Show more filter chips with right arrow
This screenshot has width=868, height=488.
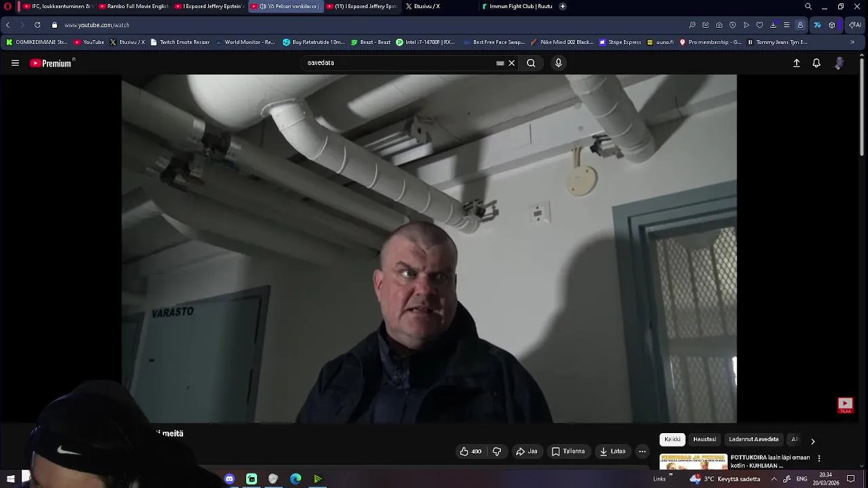coord(812,441)
